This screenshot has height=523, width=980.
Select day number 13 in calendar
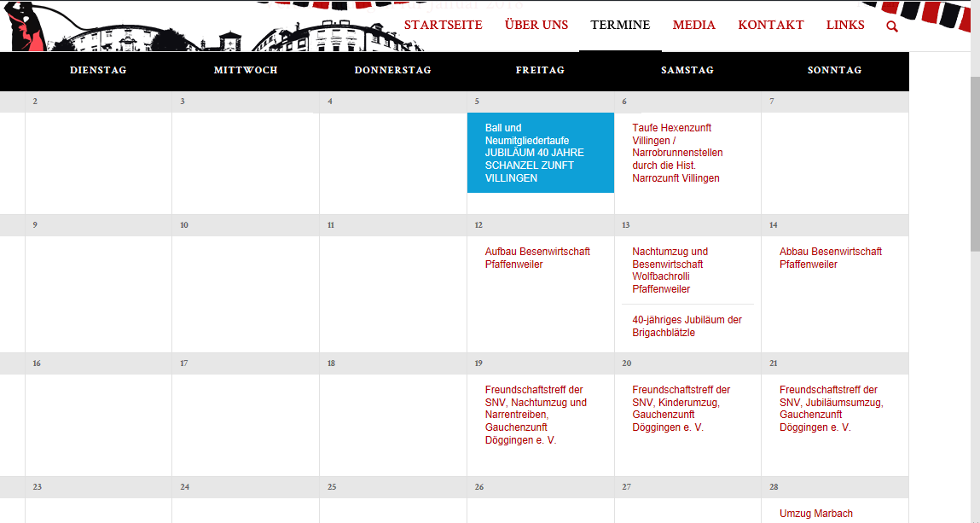point(626,225)
